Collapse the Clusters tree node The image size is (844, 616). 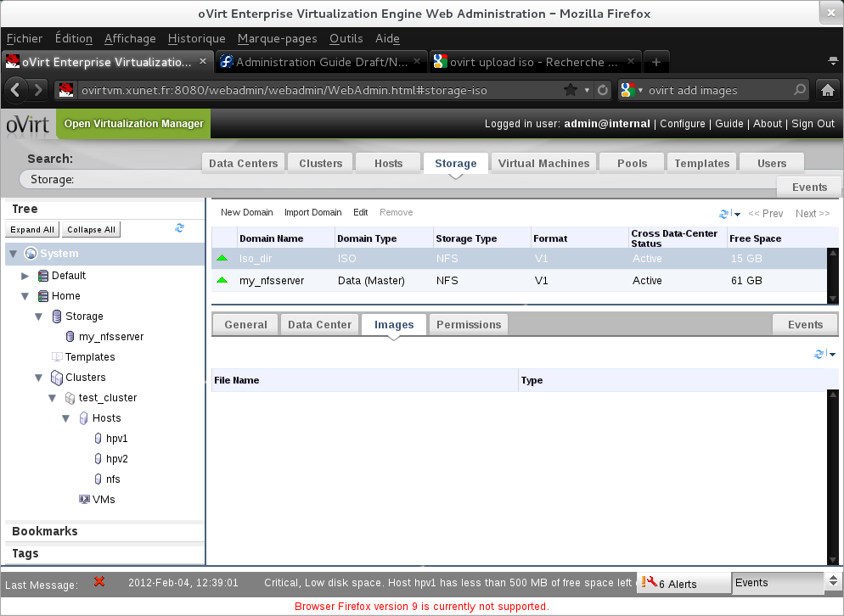pos(39,378)
